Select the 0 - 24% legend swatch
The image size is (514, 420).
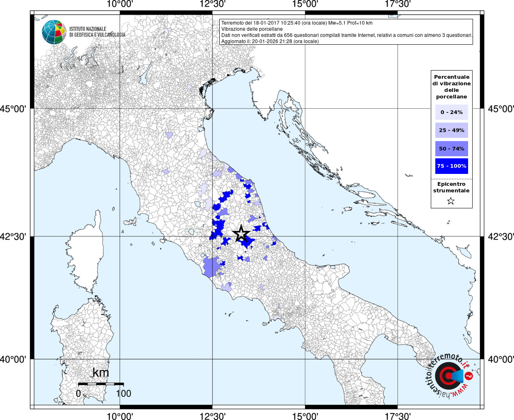click(451, 112)
